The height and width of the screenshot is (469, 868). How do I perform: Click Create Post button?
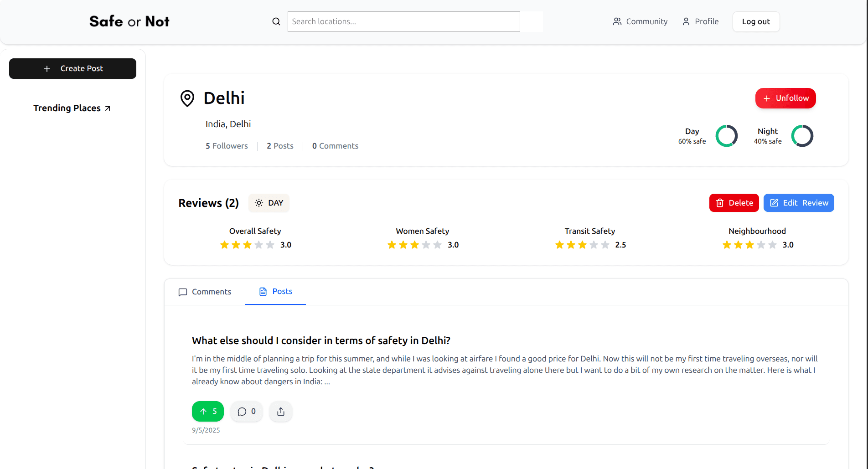tap(72, 68)
